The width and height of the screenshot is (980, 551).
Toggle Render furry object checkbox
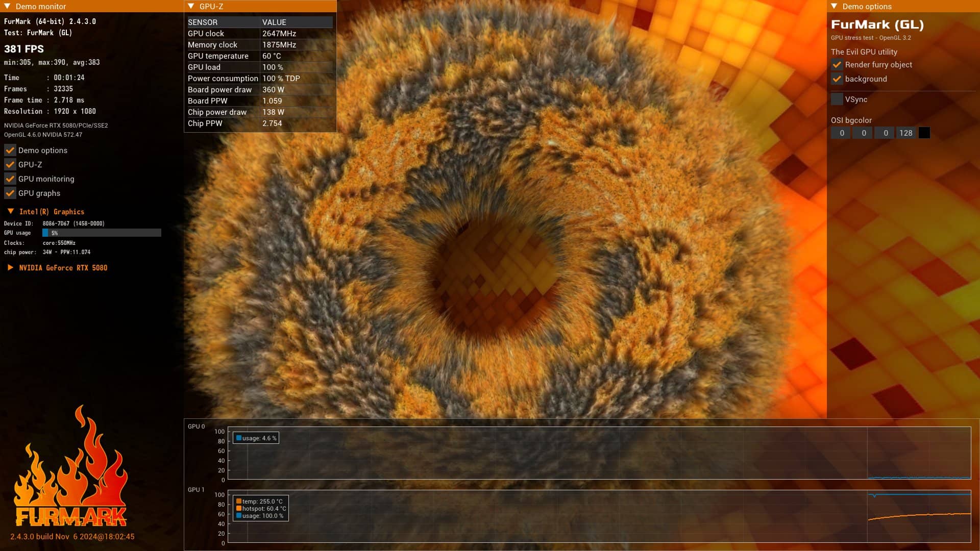point(837,65)
